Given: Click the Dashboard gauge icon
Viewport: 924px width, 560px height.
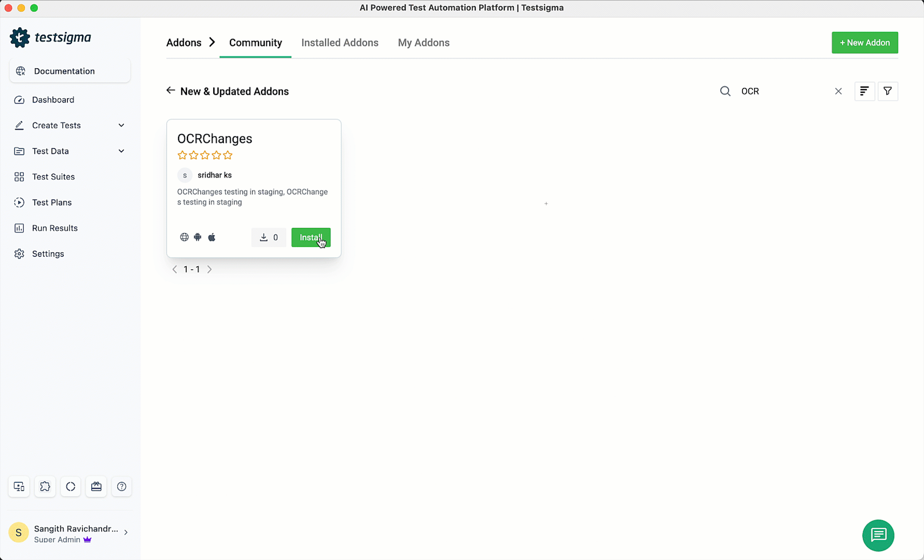Looking at the screenshot, I should point(19,100).
